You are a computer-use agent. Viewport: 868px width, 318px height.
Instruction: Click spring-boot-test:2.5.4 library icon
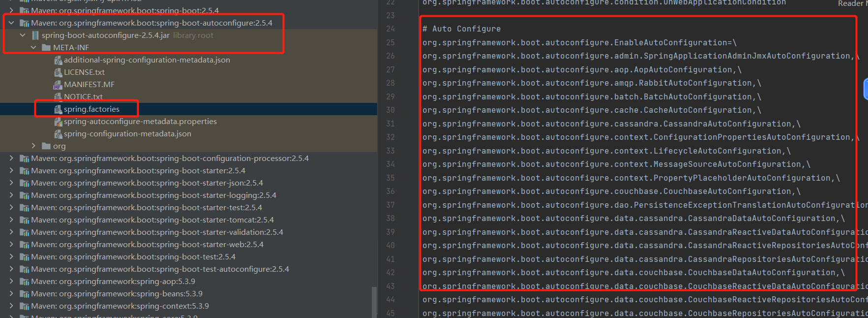(24, 256)
